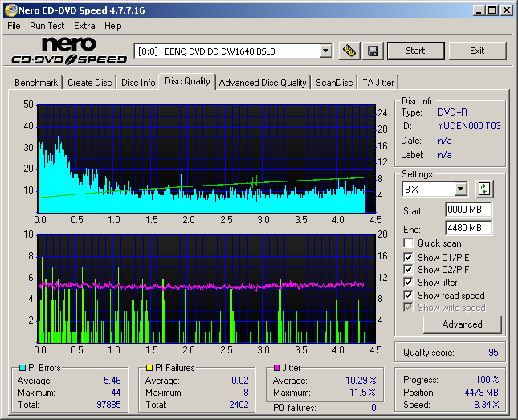Click the disc type DVD+R text
This screenshot has height=420, width=518.
453,112
